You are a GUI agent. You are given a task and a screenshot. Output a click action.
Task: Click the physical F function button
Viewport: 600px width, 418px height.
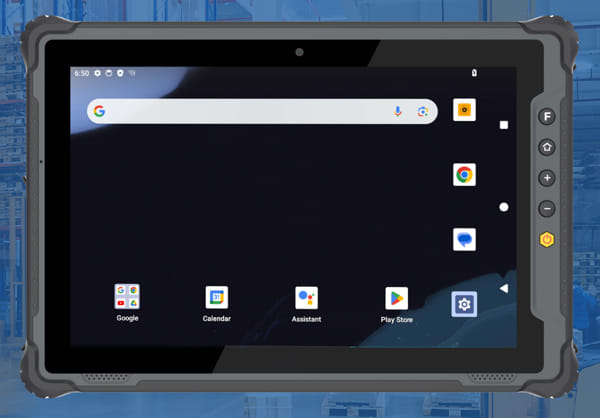(547, 116)
